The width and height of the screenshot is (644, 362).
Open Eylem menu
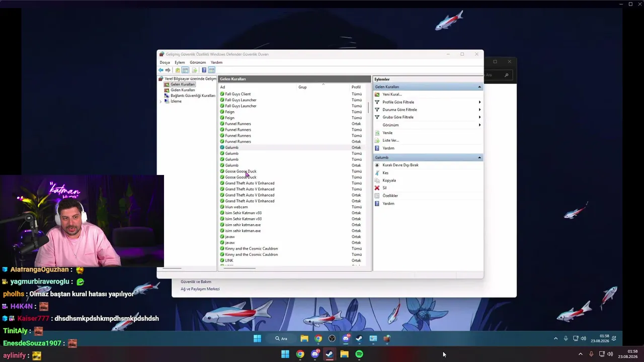180,62
